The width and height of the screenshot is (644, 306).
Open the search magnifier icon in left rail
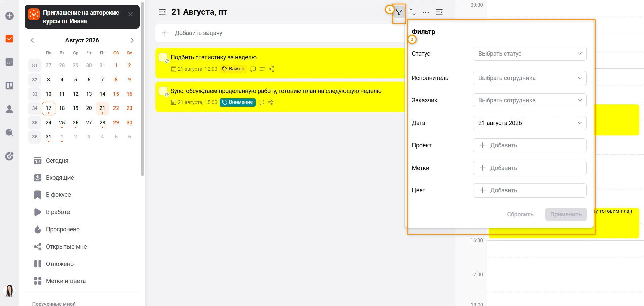point(10,133)
